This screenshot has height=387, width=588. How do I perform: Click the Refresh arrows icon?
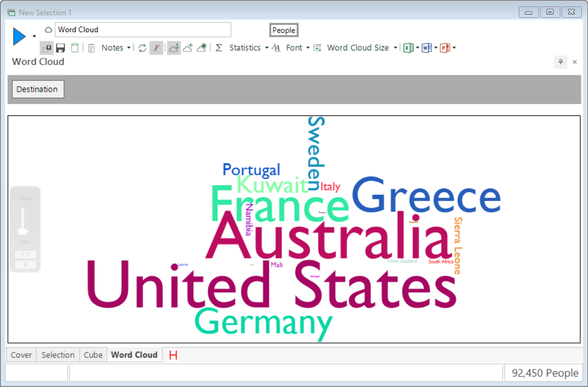coord(142,48)
